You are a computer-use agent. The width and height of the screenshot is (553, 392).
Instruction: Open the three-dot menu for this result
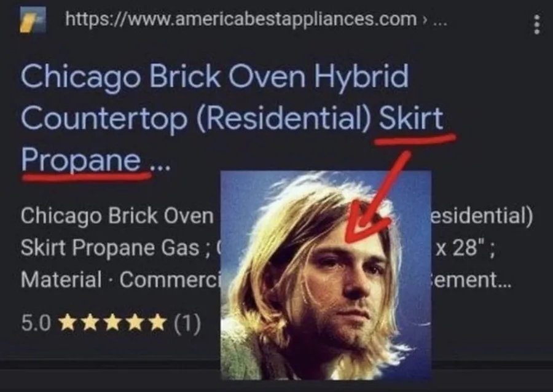536,25
